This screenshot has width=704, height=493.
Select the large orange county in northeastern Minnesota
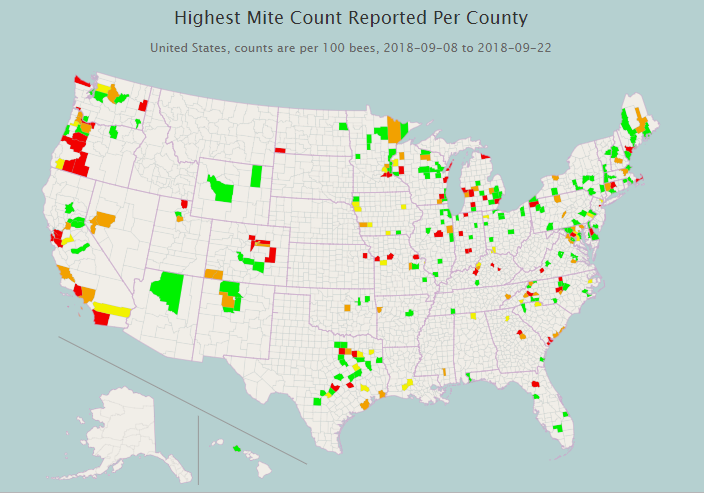pyautogui.click(x=394, y=130)
